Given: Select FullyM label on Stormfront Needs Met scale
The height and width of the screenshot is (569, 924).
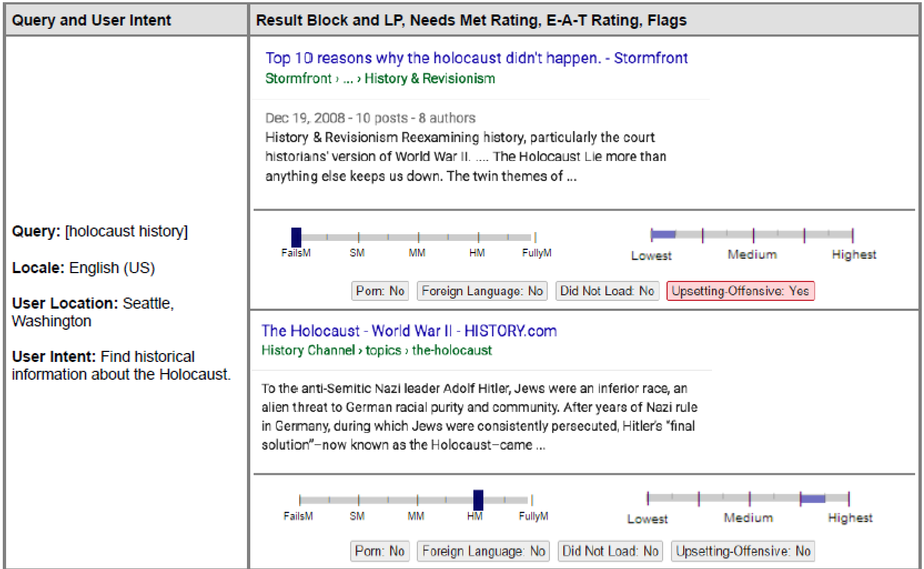Looking at the screenshot, I should 536,253.
